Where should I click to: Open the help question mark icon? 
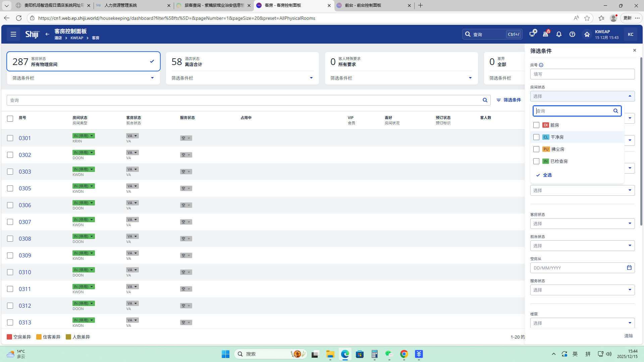[572, 34]
